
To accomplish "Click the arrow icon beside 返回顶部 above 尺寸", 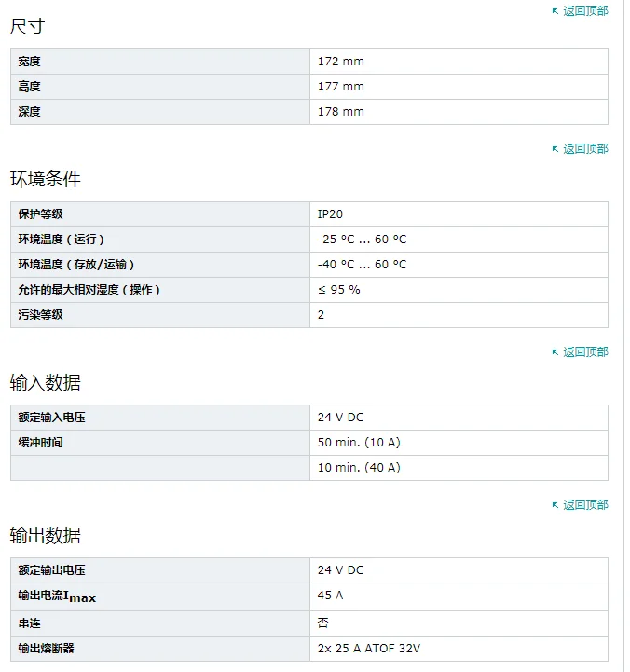I will [555, 11].
